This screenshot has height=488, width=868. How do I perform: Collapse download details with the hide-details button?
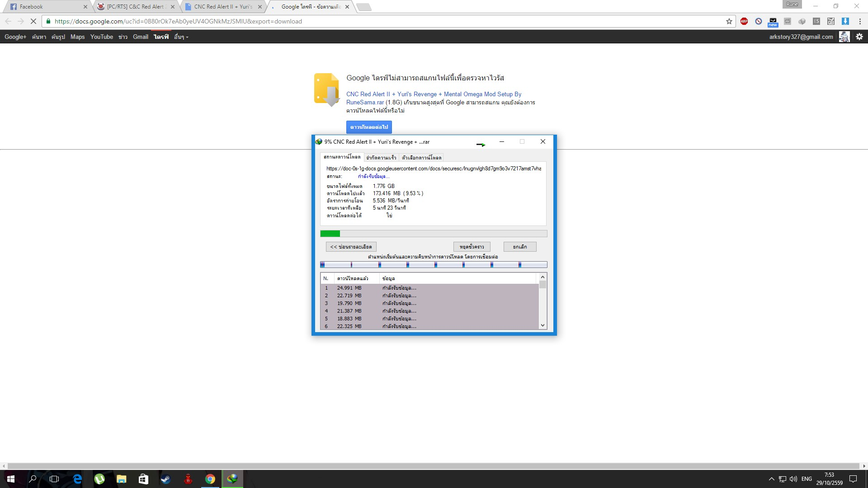pyautogui.click(x=351, y=247)
